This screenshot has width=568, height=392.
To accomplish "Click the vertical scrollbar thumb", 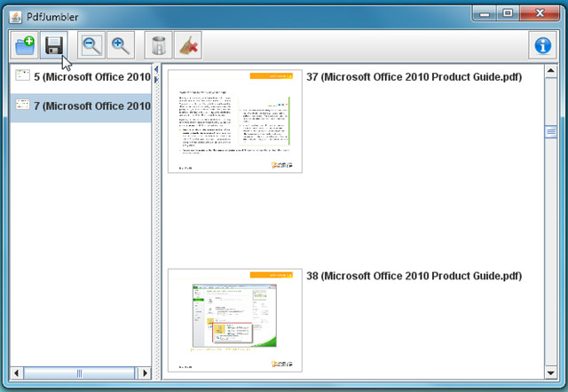I will pyautogui.click(x=550, y=131).
